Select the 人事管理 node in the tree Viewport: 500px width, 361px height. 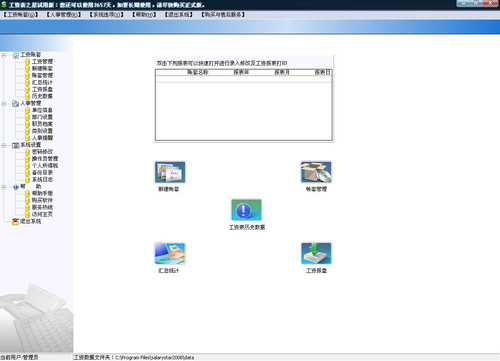30,103
